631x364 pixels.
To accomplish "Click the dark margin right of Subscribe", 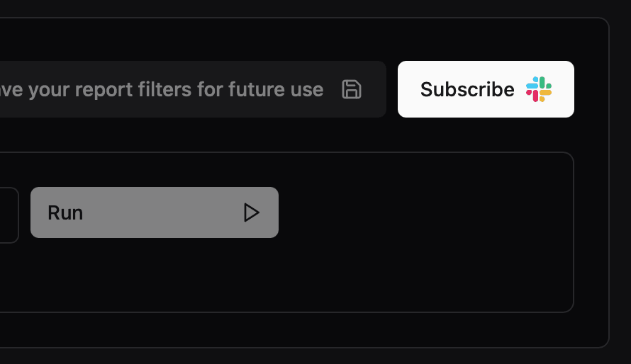I will [591, 89].
